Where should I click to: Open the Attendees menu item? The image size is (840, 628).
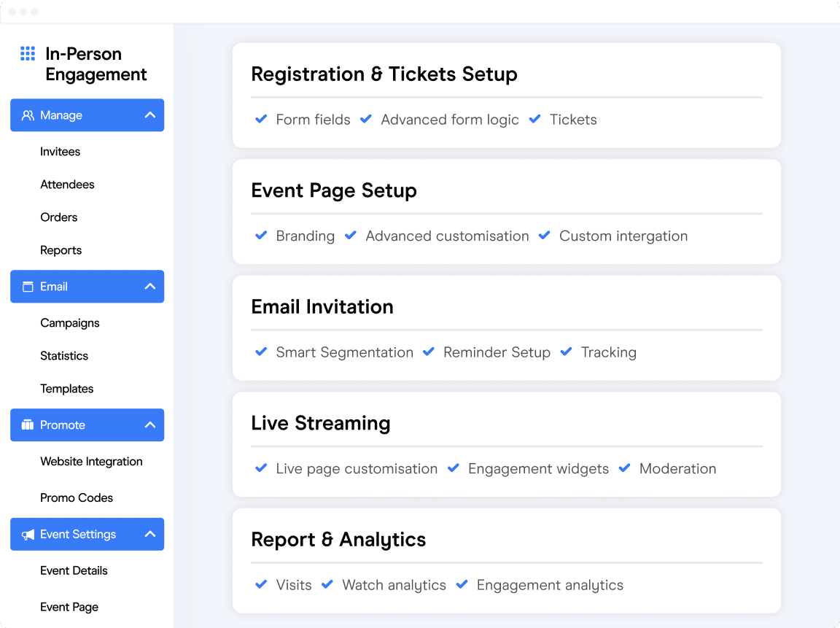pos(67,185)
